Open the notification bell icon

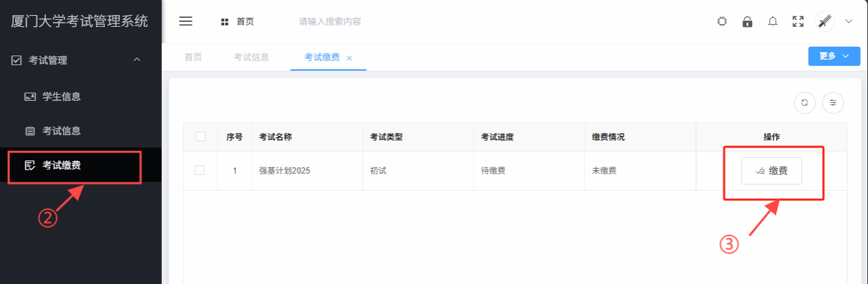(773, 21)
